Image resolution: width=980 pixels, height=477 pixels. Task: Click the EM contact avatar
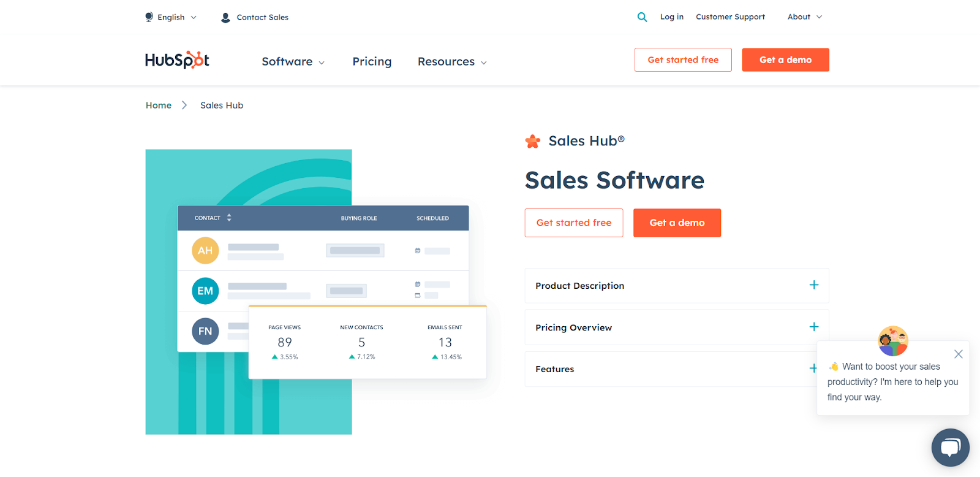[205, 291]
